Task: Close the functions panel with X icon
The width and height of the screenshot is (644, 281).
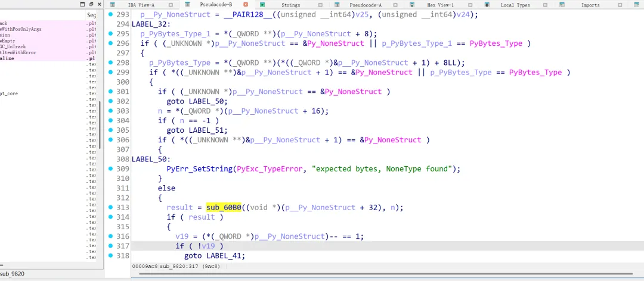Action: coord(100,4)
